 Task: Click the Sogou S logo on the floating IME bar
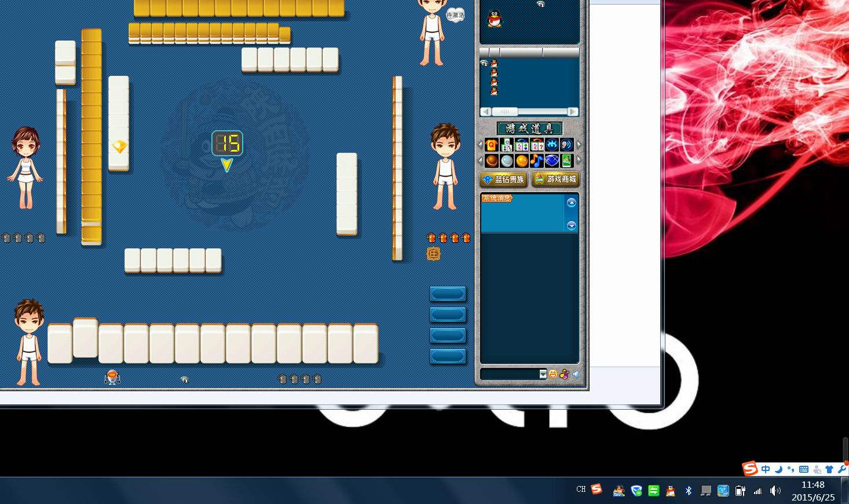coord(750,469)
